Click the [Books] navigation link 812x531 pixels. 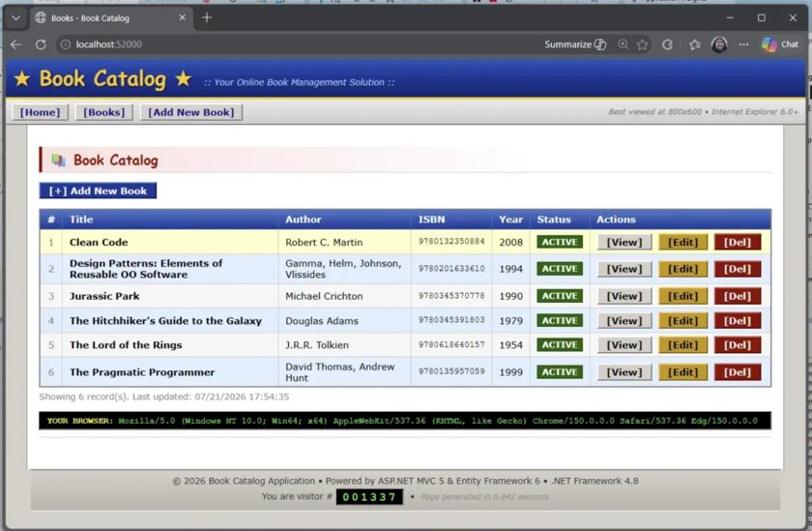click(104, 112)
